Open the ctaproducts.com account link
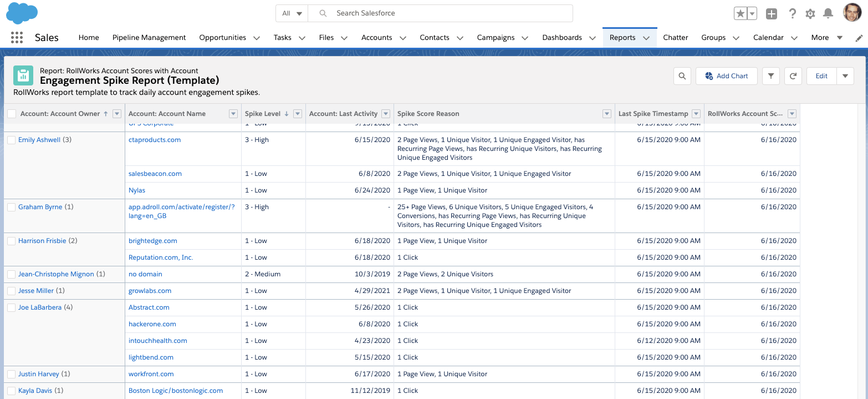Screen dimensions: 868x399 (x=155, y=140)
